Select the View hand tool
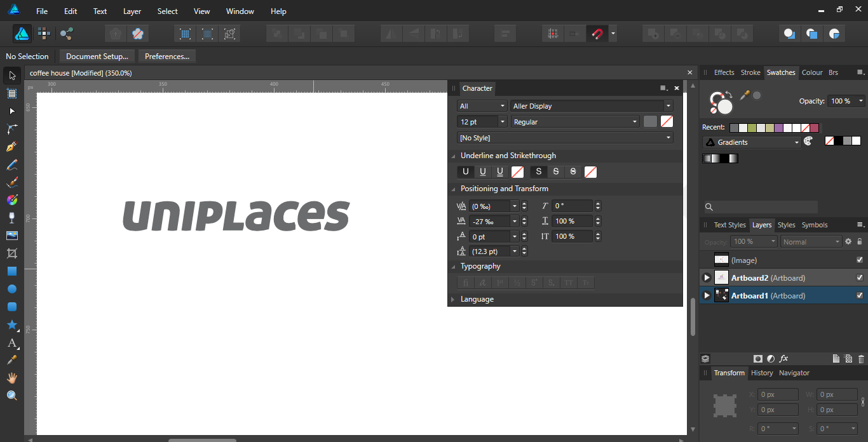Screen dimensions: 868x442 point(12,378)
